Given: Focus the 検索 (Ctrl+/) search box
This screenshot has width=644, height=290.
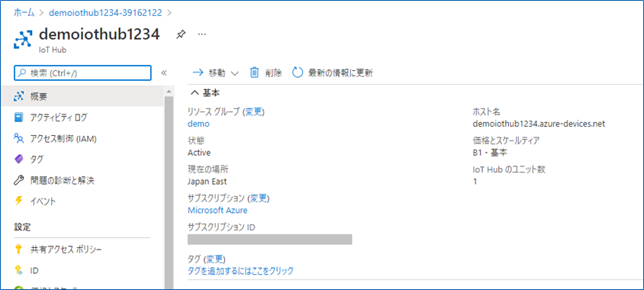Looking at the screenshot, I should 83,73.
